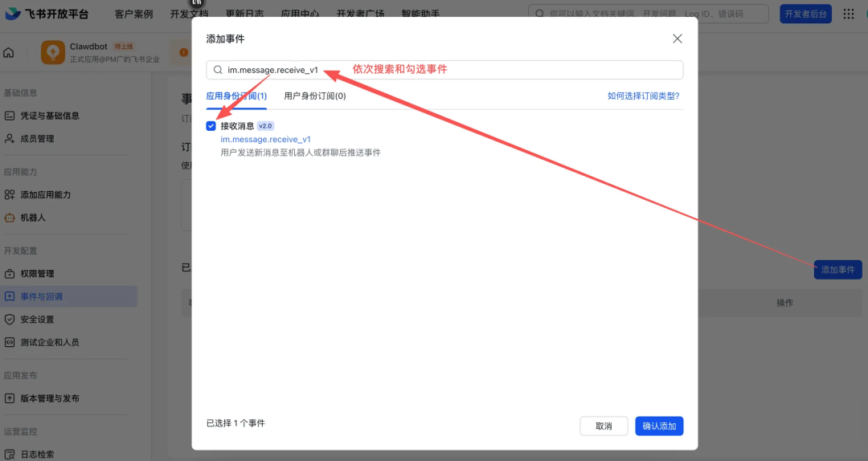This screenshot has height=461, width=868.
Task: Click the 开发者后台 button
Action: 806,14
